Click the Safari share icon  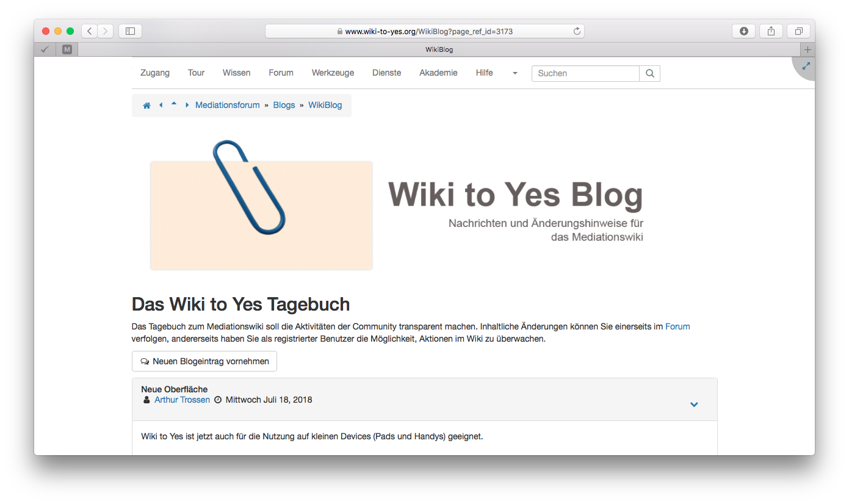pos(771,31)
